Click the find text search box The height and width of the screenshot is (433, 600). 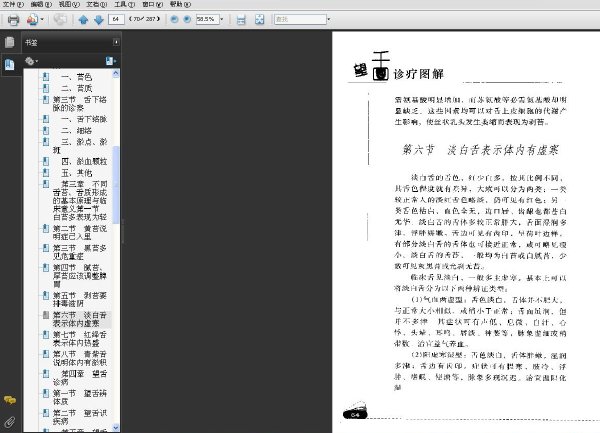pyautogui.click(x=300, y=19)
